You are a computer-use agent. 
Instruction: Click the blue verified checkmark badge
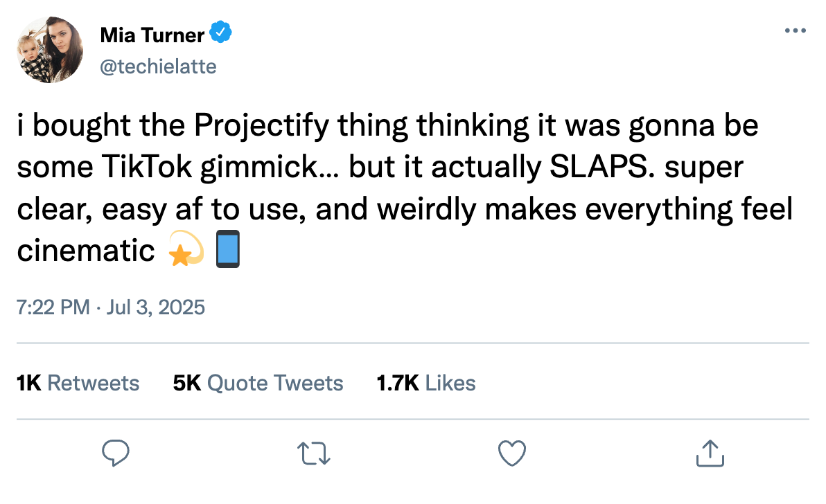(221, 32)
